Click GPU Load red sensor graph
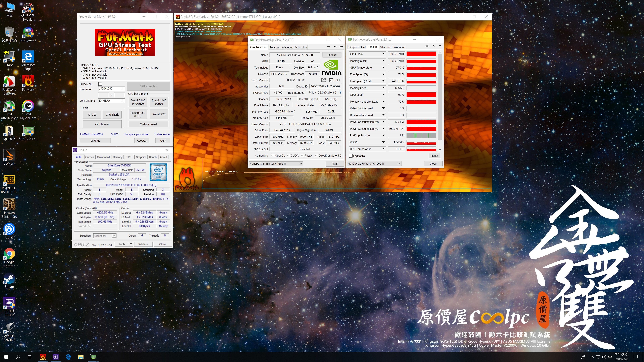This screenshot has height=362, width=644. click(421, 95)
